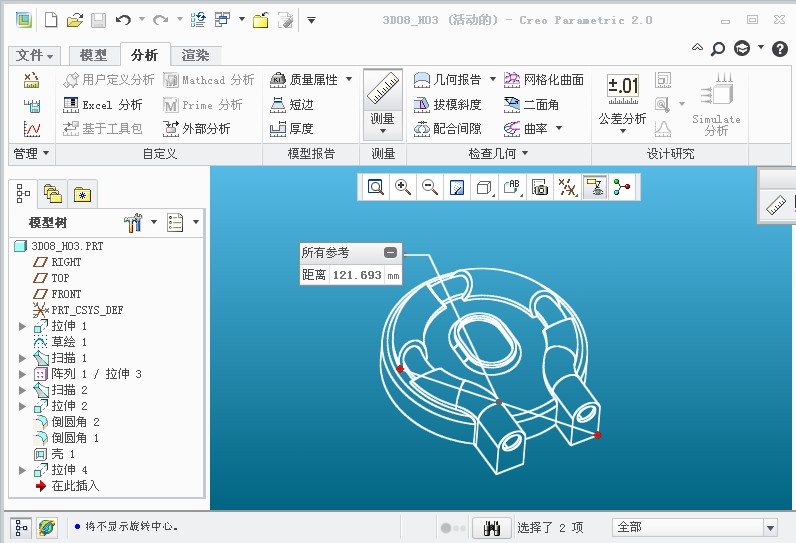Open the large 测量 (Measure) ruler tool
This screenshot has width=796, height=543.
382,103
